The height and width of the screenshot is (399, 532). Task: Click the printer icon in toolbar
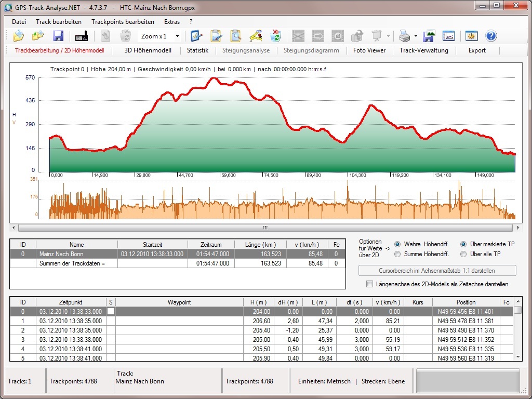pos(404,36)
